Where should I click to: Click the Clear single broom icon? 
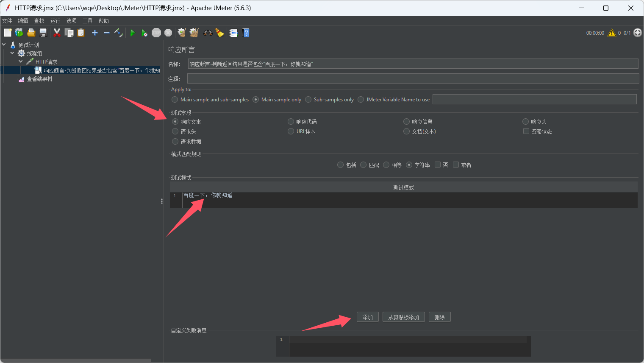pyautogui.click(x=182, y=33)
